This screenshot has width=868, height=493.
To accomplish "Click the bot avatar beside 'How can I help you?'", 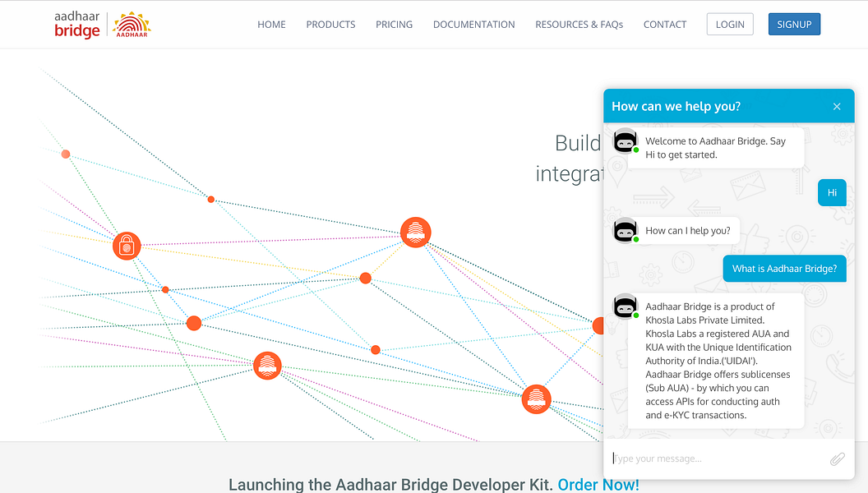I will pyautogui.click(x=626, y=230).
